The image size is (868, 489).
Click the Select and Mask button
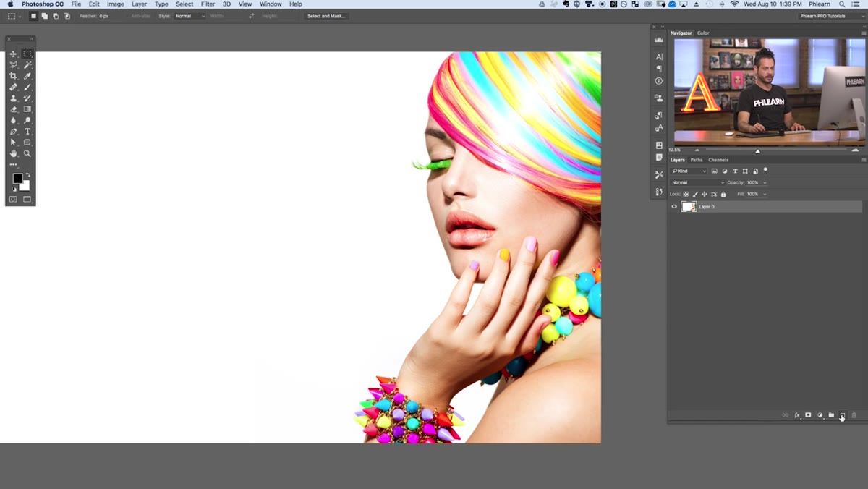[x=326, y=16]
